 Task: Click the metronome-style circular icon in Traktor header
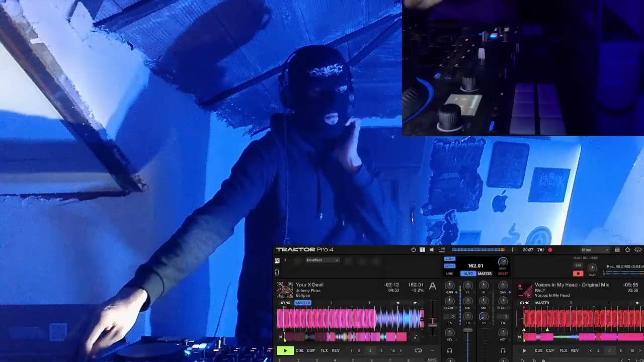click(x=414, y=250)
